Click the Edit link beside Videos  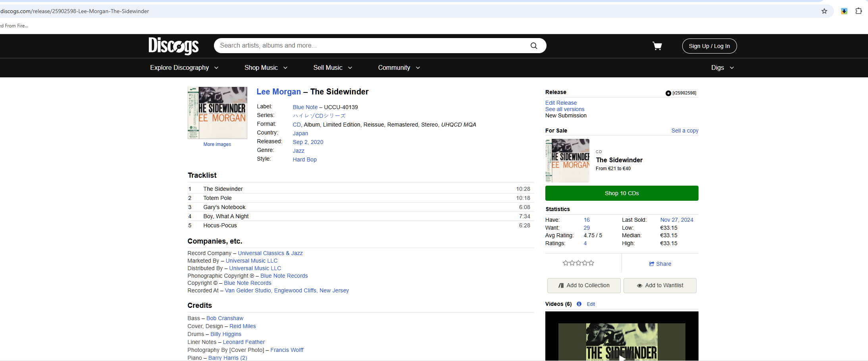(591, 304)
